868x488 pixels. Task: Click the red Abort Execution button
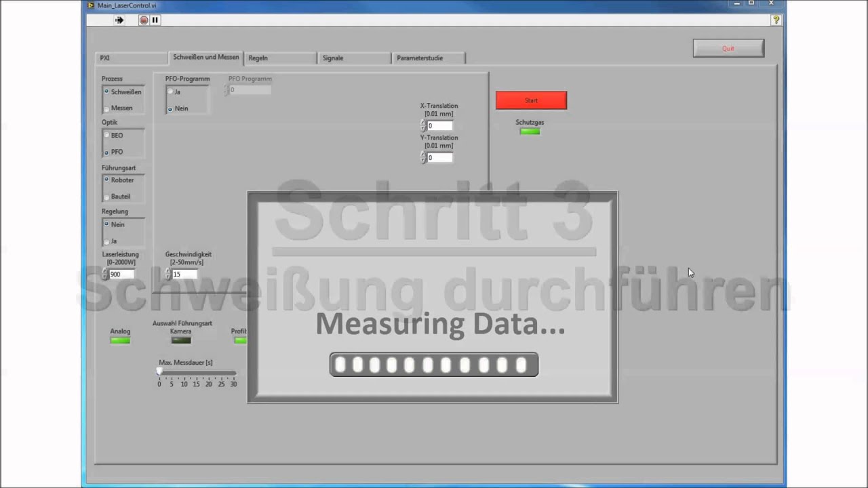tap(144, 20)
